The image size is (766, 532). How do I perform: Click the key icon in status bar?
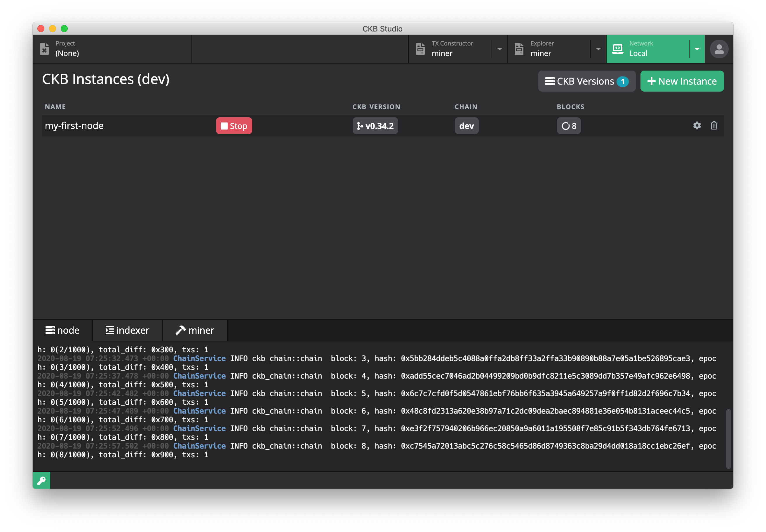(41, 480)
